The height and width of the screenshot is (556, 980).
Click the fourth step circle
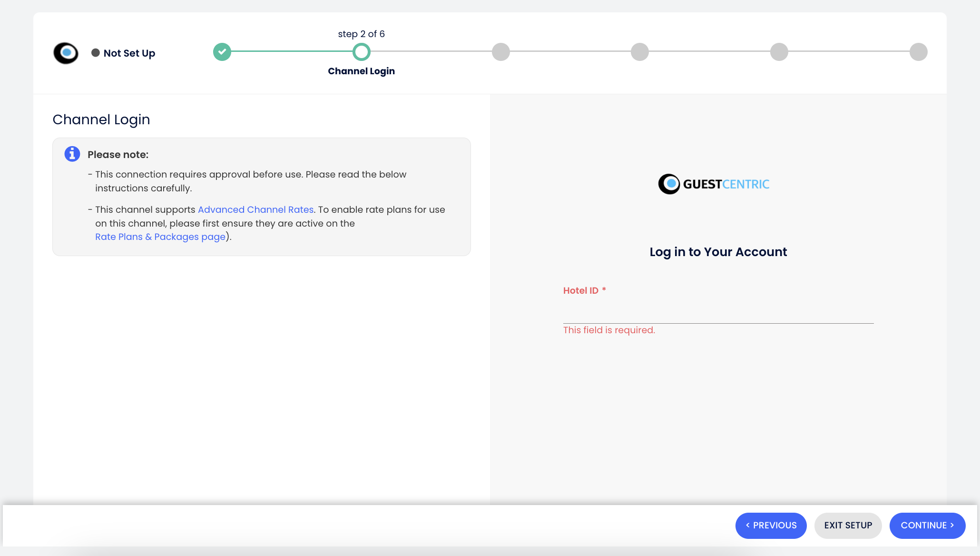639,52
